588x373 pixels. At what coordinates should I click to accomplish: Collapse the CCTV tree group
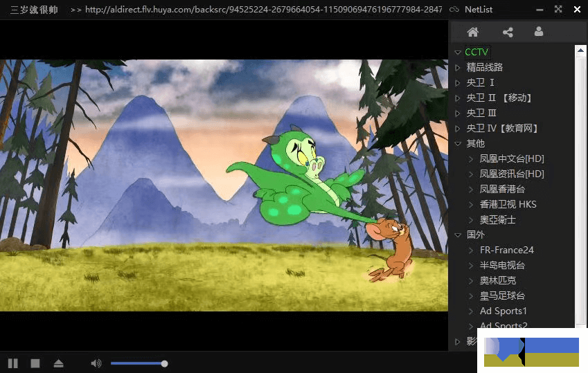coord(458,52)
